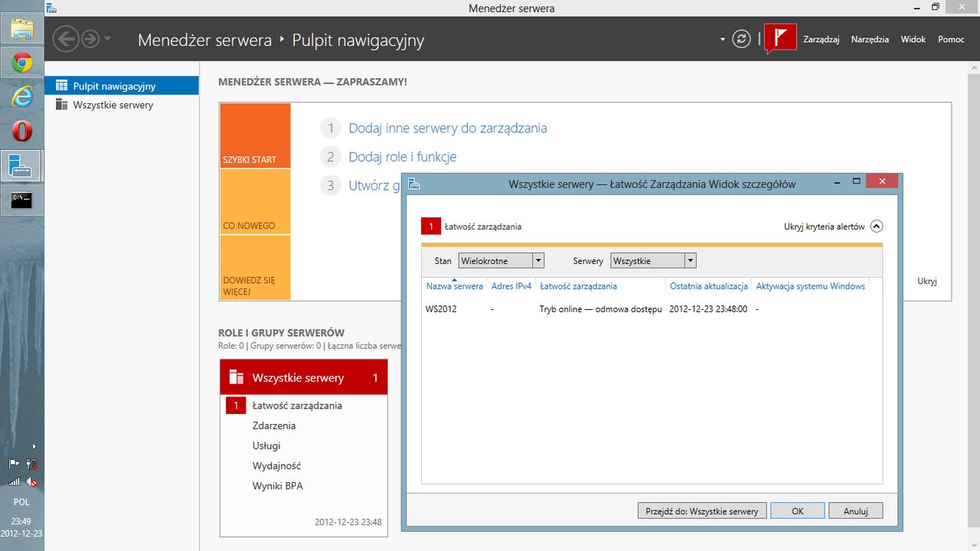Click Dodaj inne serwery do zarządzania link
980x551 pixels.
pyautogui.click(x=448, y=128)
